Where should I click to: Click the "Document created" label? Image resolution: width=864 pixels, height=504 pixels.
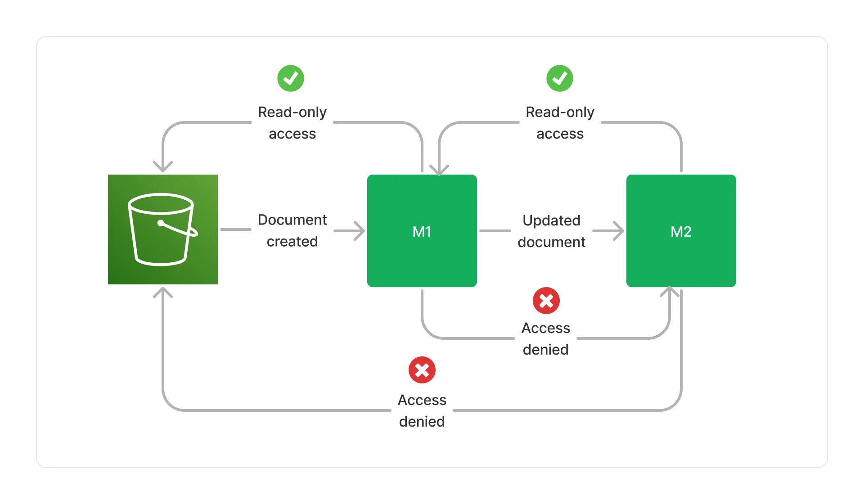tap(292, 230)
